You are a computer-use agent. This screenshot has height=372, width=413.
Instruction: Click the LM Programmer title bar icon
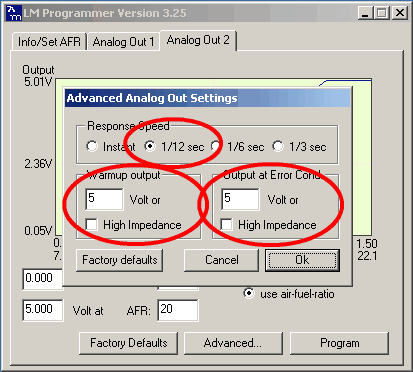pyautogui.click(x=15, y=13)
